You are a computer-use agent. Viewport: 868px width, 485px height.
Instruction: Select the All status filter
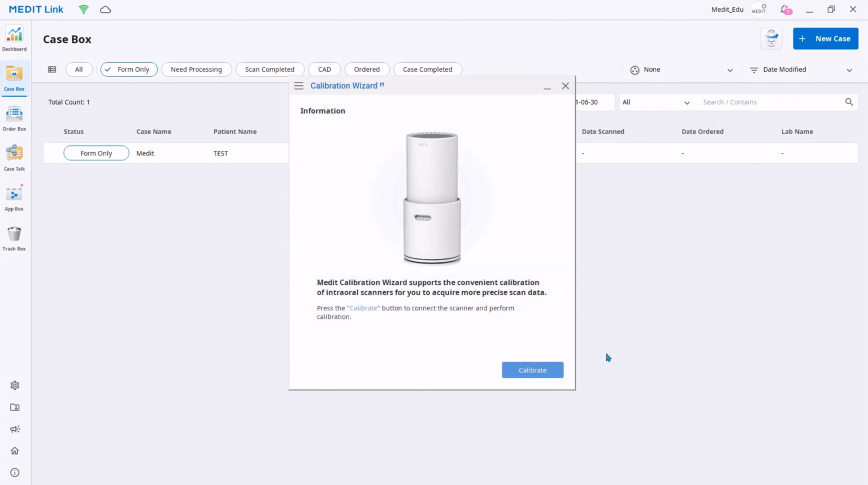pyautogui.click(x=79, y=70)
